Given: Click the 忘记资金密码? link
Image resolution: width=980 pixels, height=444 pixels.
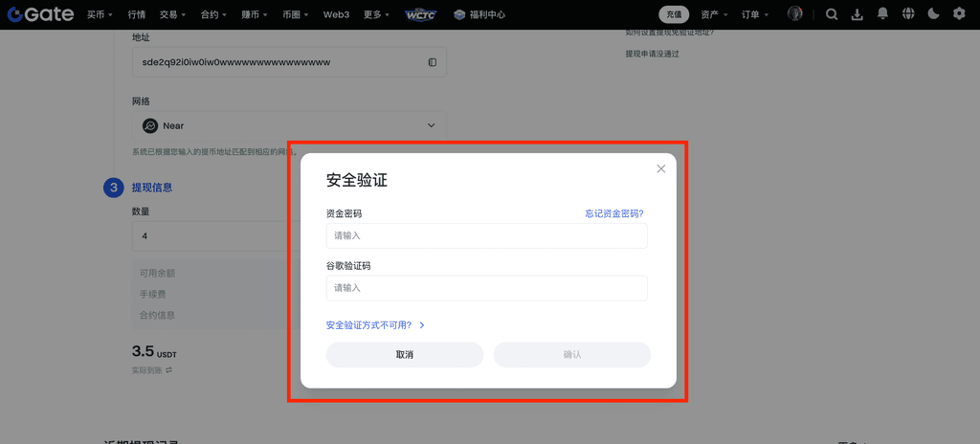Looking at the screenshot, I should [x=613, y=213].
